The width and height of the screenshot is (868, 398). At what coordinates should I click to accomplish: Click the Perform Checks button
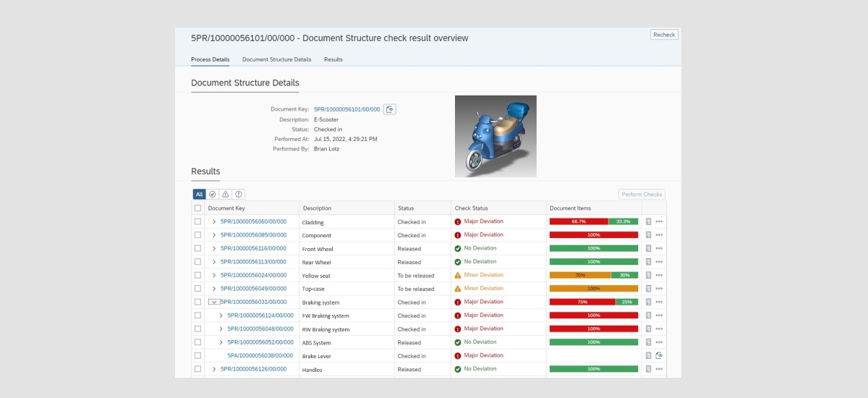[642, 194]
